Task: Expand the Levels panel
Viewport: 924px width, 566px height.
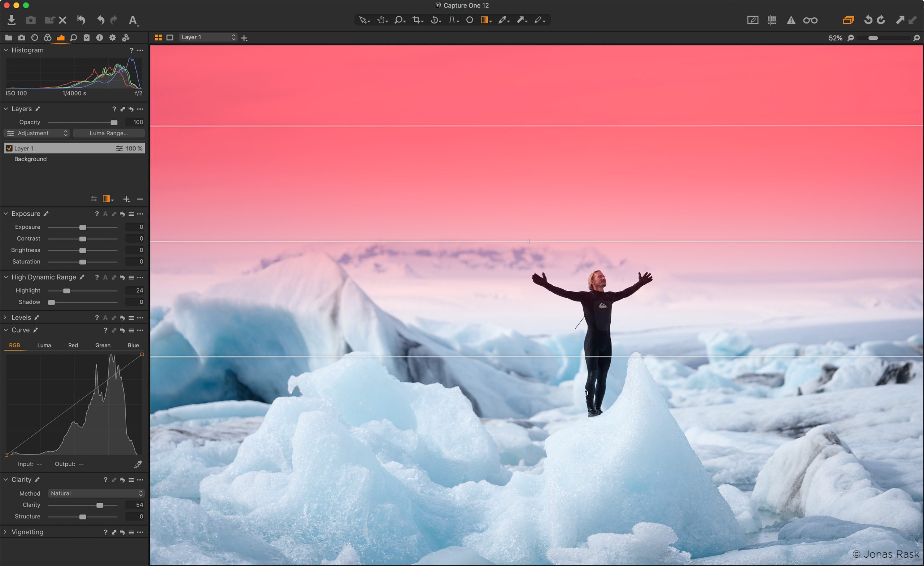Action: pyautogui.click(x=5, y=317)
